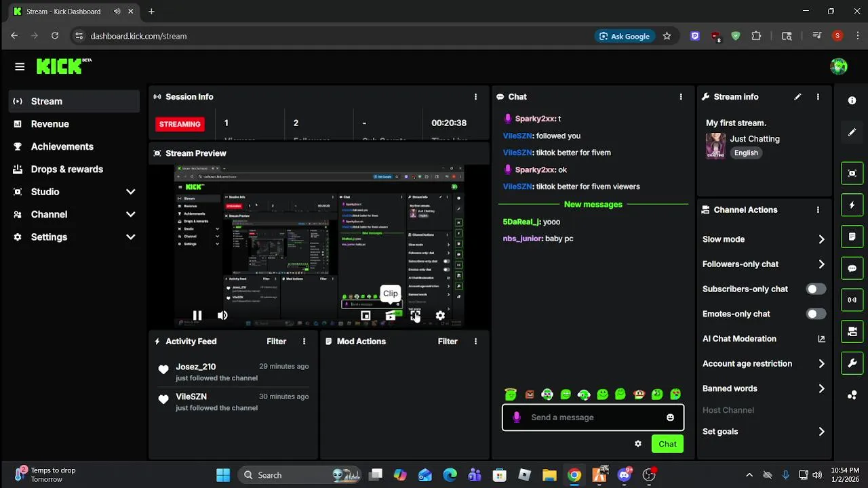Open Slow mode options chevron
The image size is (868, 488).
click(821, 239)
